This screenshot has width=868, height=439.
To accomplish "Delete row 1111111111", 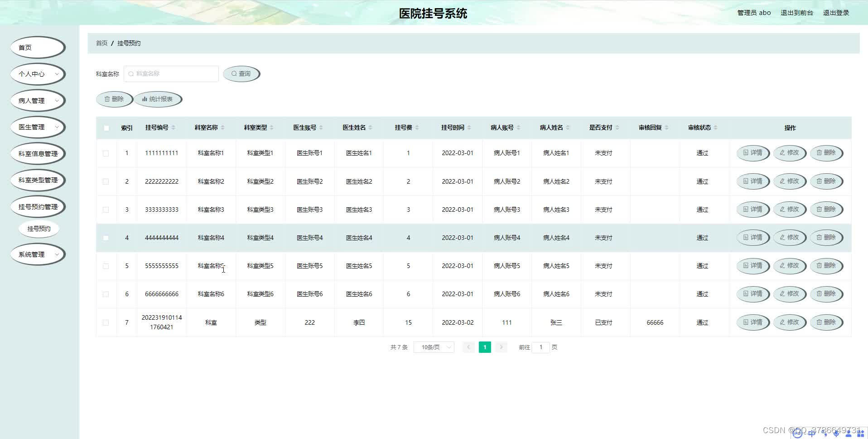I will 826,153.
